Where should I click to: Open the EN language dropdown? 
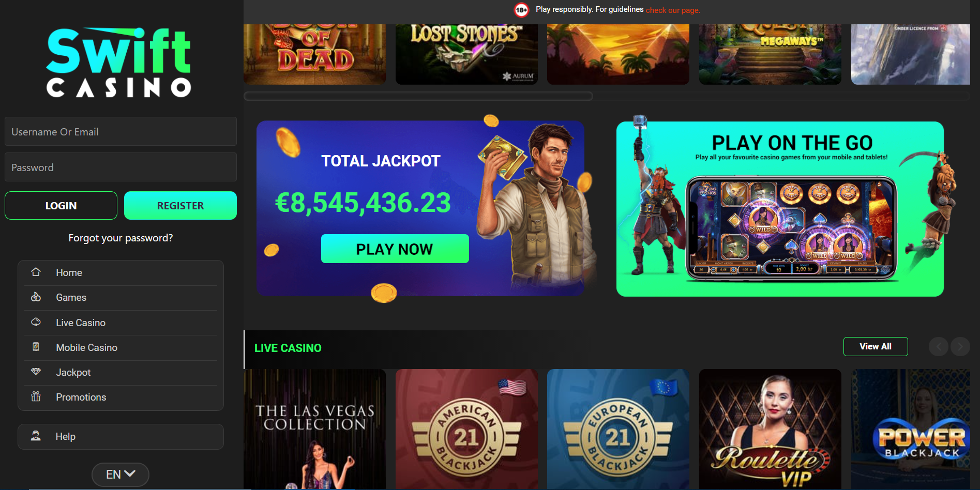120,474
